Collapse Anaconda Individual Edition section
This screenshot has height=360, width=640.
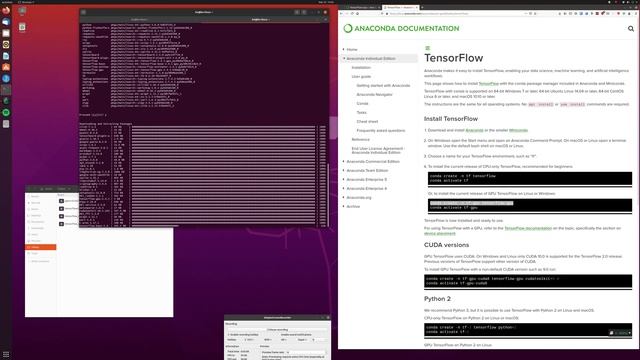click(344, 58)
